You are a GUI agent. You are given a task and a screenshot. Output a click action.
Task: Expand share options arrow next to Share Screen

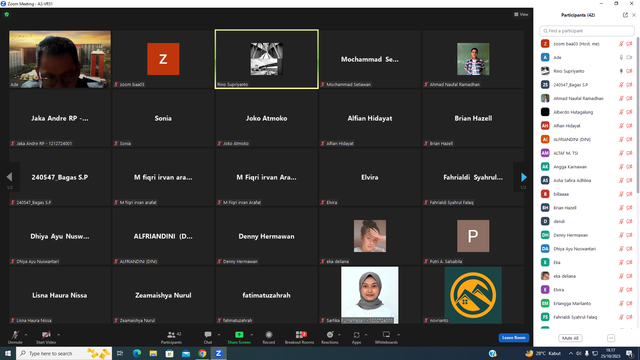[x=251, y=335]
